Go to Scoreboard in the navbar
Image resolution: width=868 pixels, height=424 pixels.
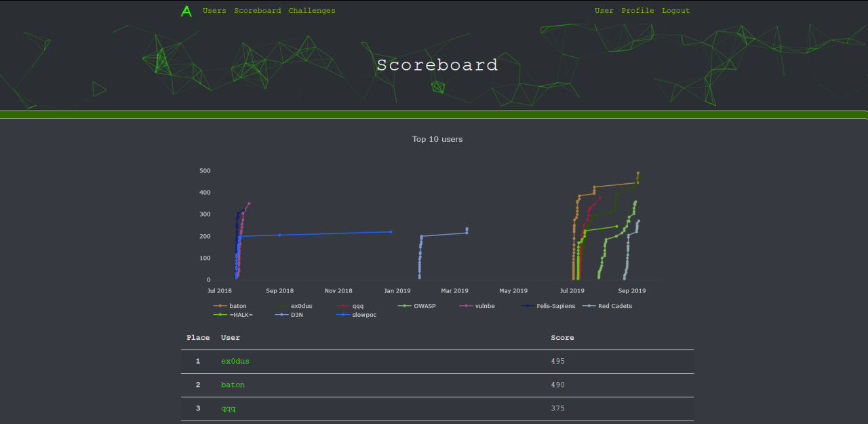pos(257,11)
